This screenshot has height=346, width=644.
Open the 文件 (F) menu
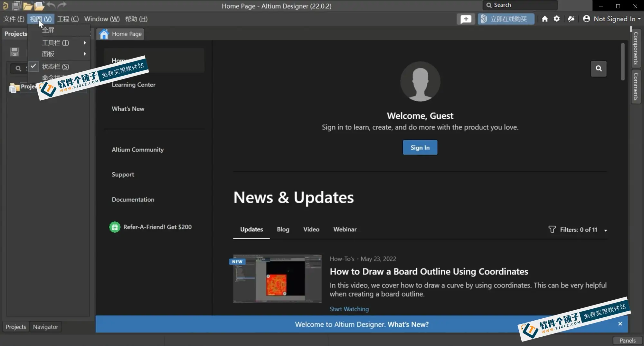point(14,19)
